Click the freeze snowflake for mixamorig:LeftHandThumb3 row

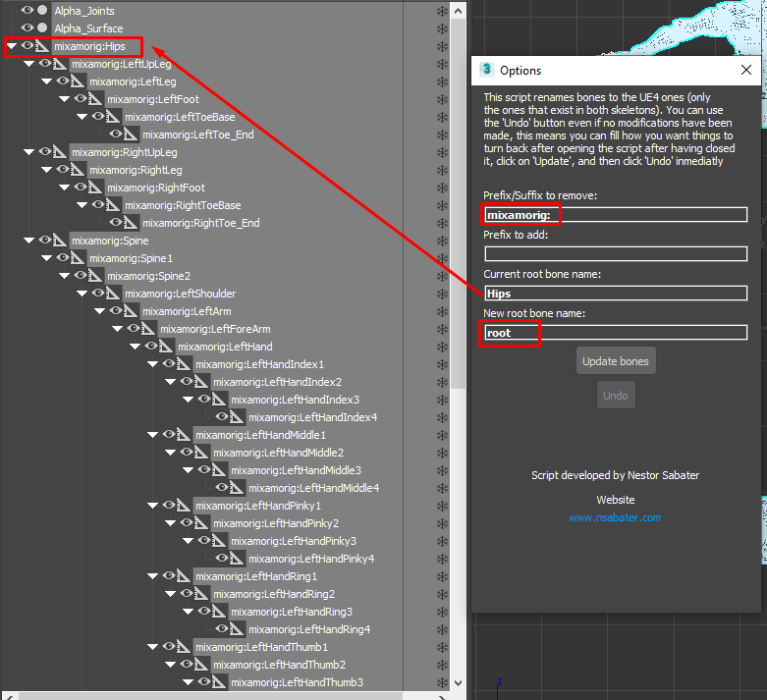click(x=442, y=682)
